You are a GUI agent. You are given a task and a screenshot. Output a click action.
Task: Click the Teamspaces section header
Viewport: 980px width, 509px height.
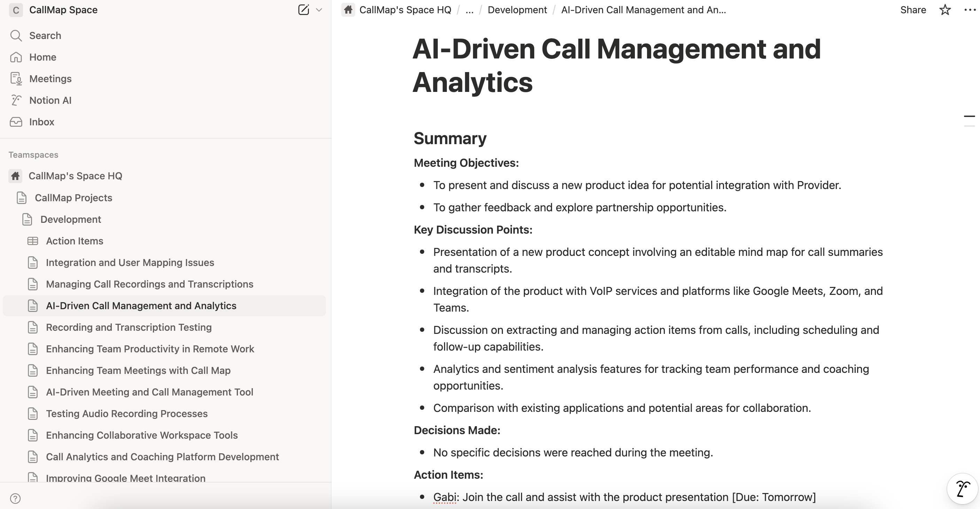(33, 155)
